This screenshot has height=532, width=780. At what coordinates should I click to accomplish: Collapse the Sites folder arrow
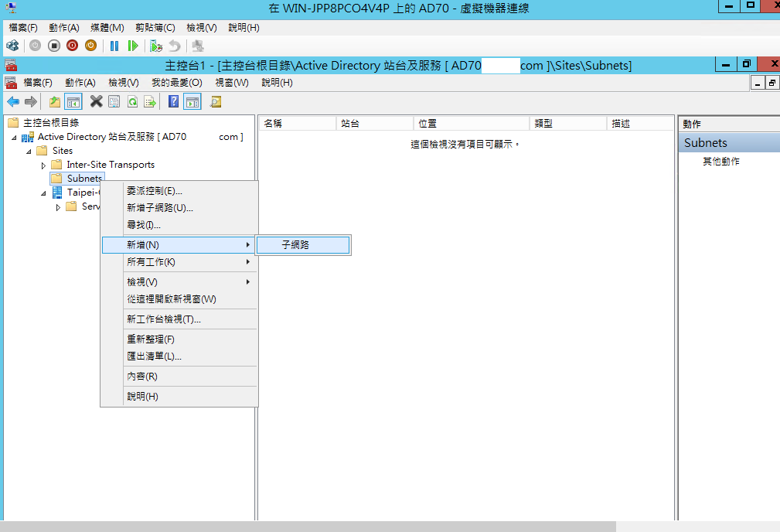pyautogui.click(x=29, y=152)
